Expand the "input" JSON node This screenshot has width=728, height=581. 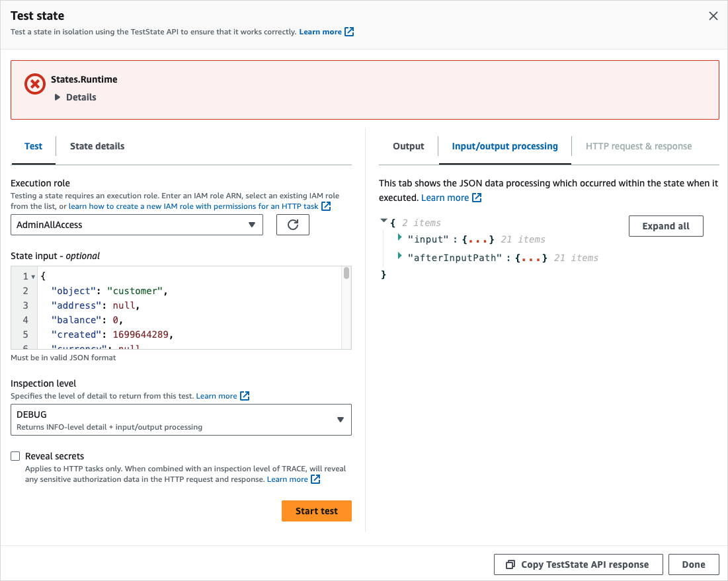click(x=399, y=239)
